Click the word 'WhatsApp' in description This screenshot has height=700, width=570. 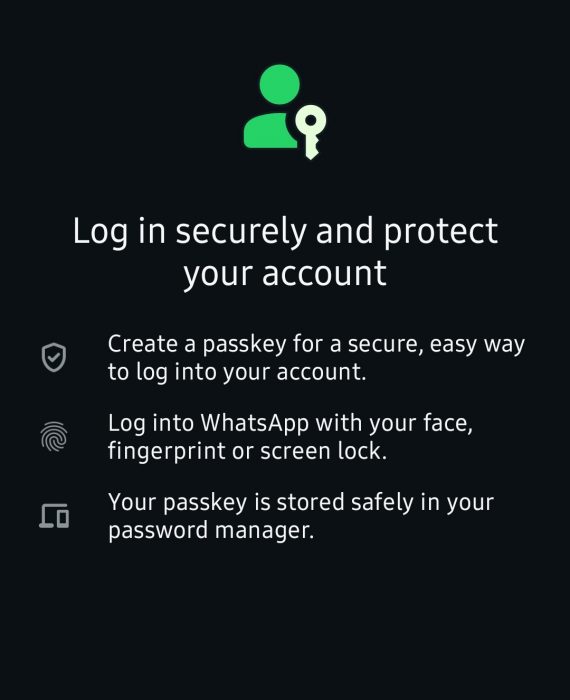click(x=254, y=424)
